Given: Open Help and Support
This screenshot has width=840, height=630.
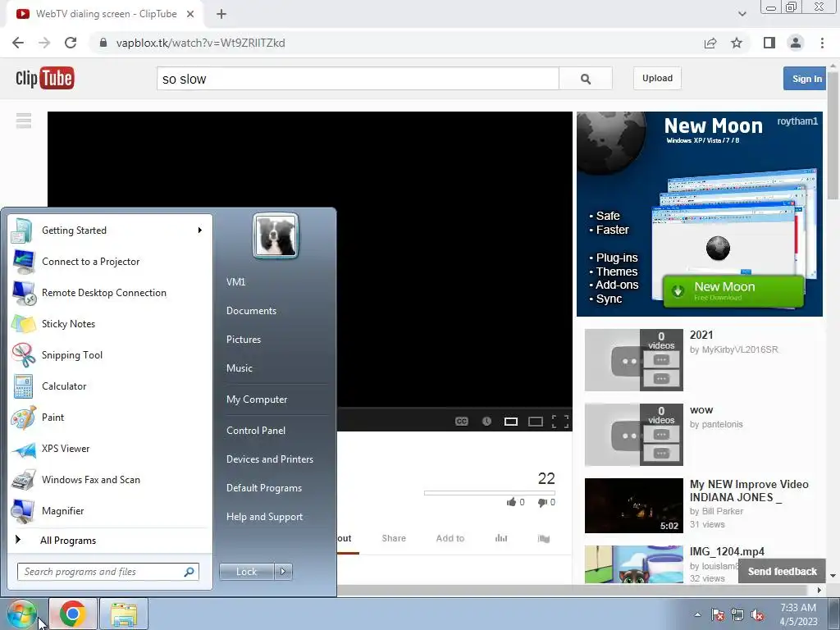Looking at the screenshot, I should coord(265,517).
